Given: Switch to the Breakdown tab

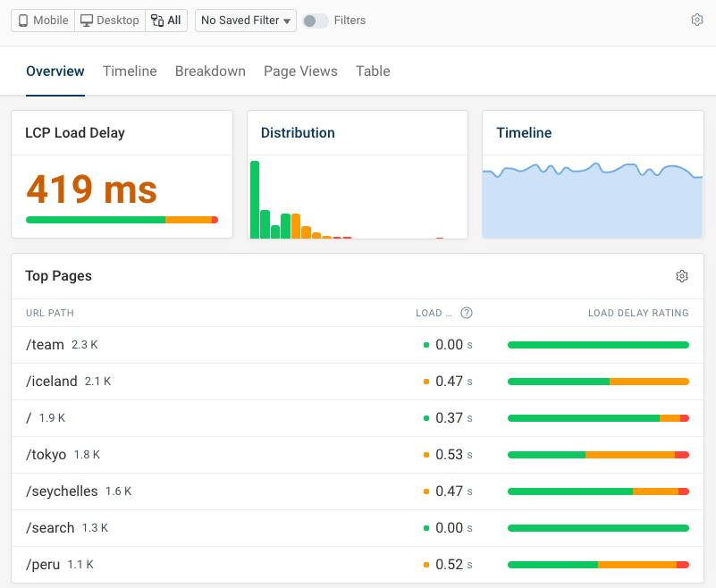Looking at the screenshot, I should click(x=210, y=71).
